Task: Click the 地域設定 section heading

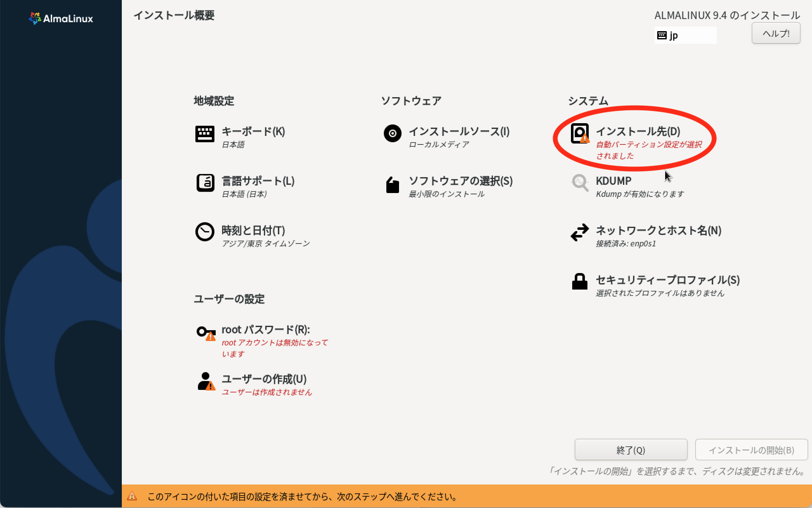Action: pyautogui.click(x=214, y=101)
